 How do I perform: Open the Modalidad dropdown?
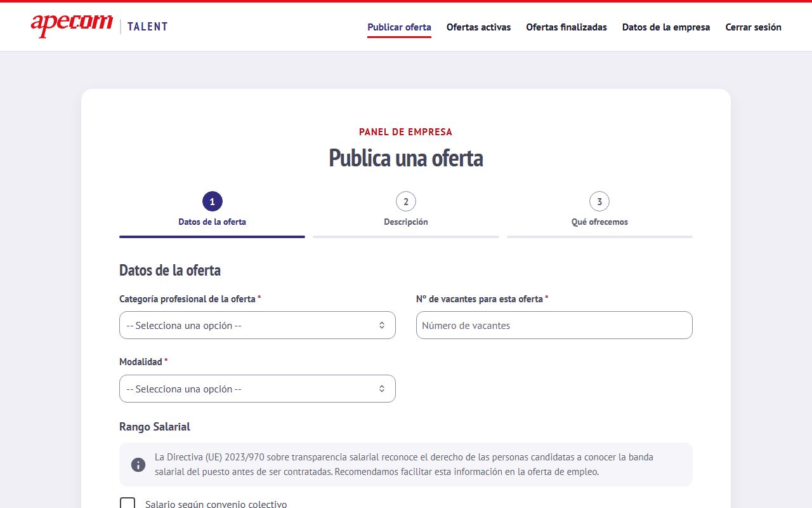258,389
